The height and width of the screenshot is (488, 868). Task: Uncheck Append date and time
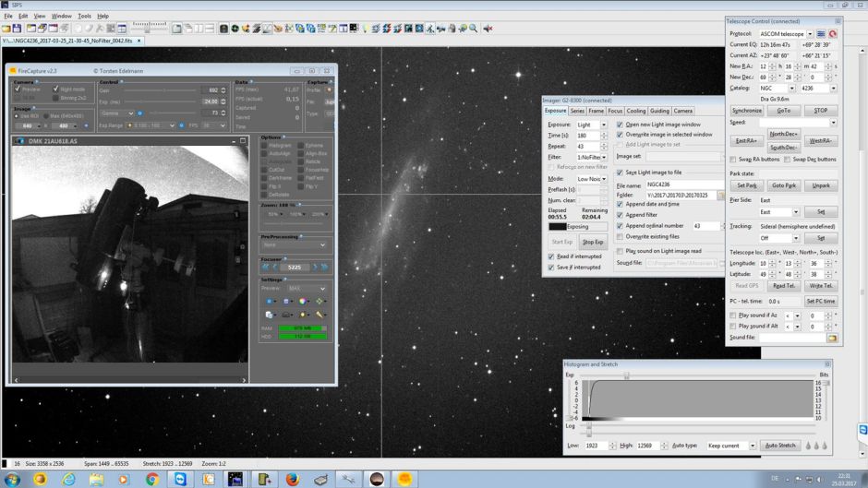pyautogui.click(x=620, y=204)
